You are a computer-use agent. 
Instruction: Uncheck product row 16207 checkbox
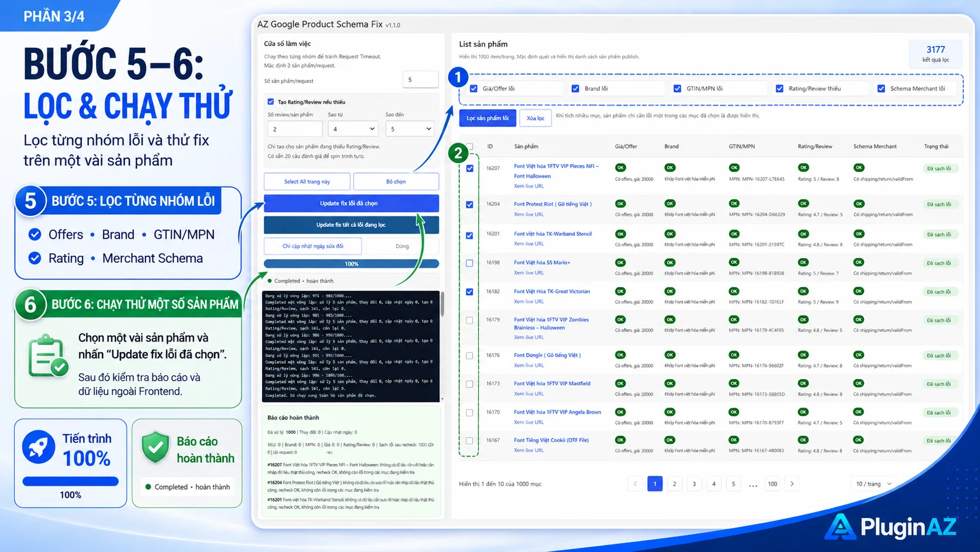tap(469, 168)
